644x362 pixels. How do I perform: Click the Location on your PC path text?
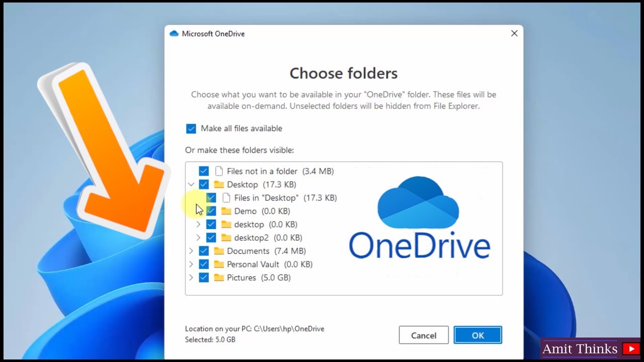click(255, 329)
